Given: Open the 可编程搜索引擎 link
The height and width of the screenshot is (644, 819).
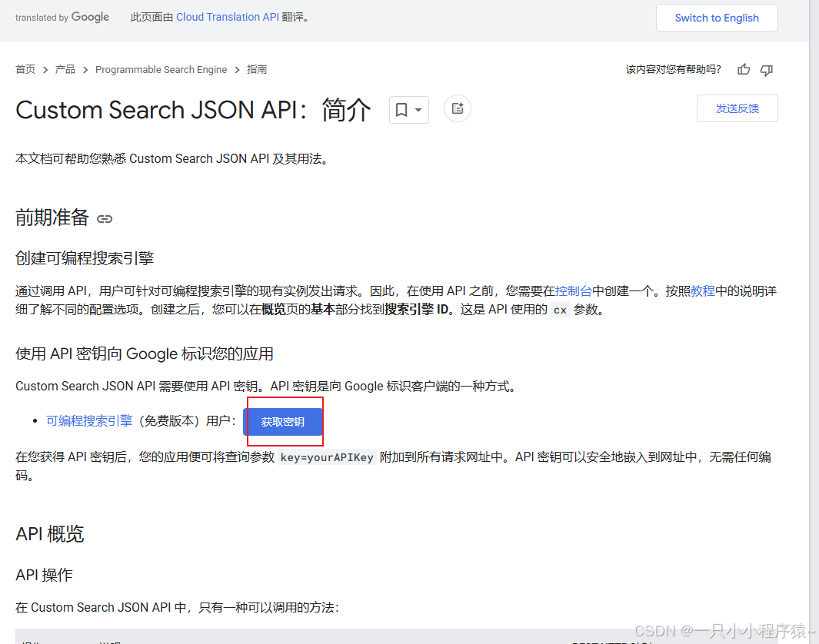Looking at the screenshot, I should [x=89, y=420].
